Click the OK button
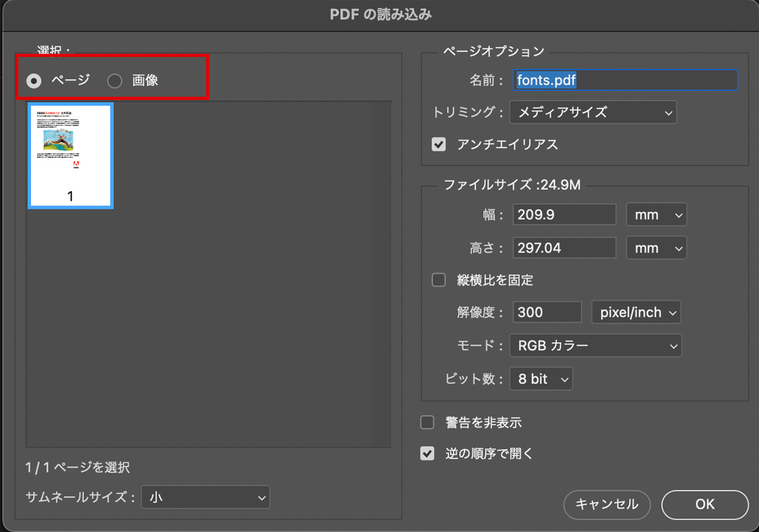Image resolution: width=759 pixels, height=532 pixels. (705, 504)
